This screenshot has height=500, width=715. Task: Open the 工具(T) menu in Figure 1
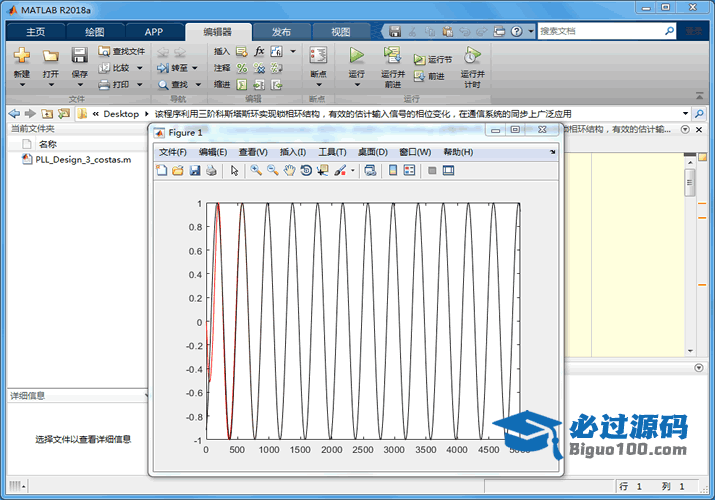click(332, 152)
